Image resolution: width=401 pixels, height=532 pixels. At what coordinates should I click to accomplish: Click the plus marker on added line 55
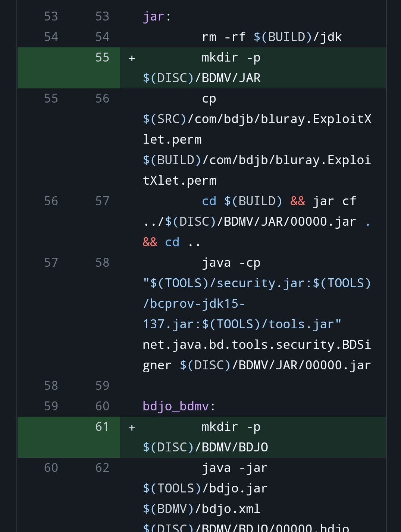click(132, 58)
